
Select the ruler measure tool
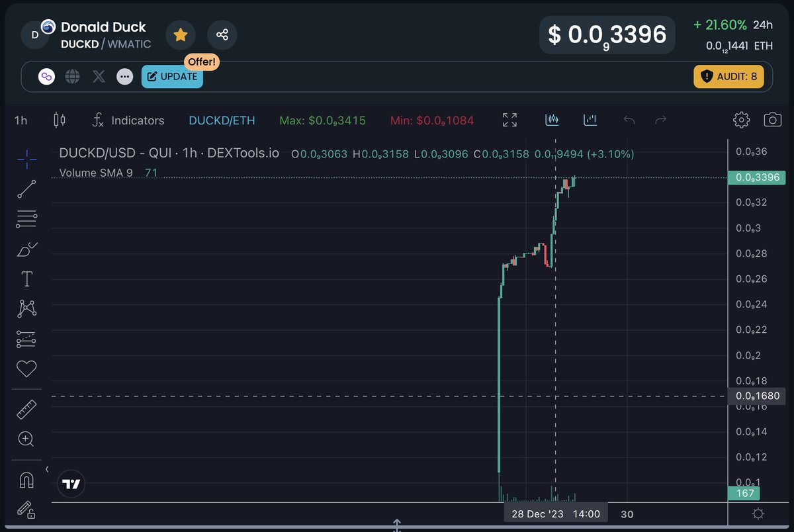coord(26,410)
